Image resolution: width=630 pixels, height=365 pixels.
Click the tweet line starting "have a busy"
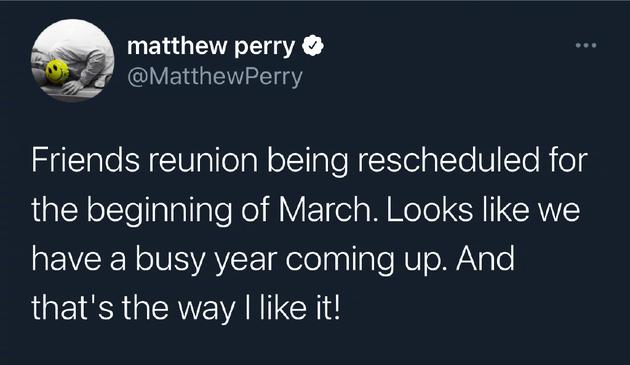273,260
